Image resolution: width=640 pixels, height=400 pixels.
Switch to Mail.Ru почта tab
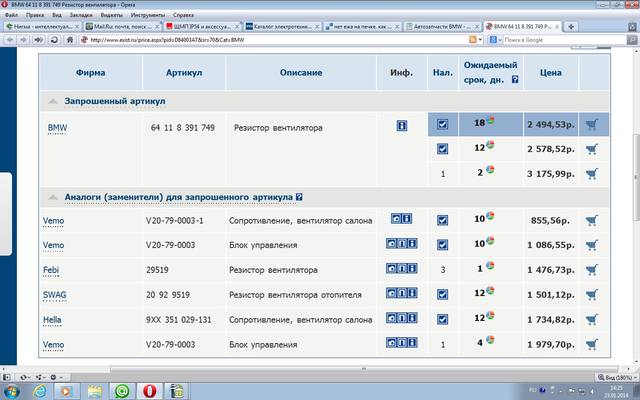pos(123,27)
